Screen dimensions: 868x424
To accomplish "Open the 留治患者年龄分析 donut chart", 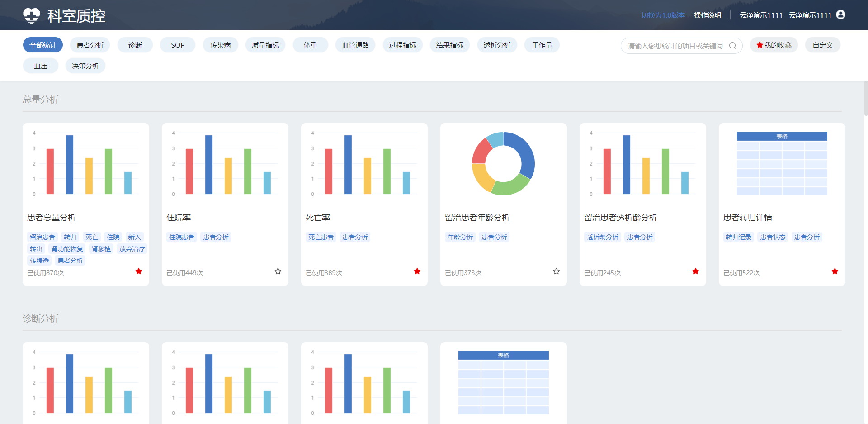I will 503,164.
